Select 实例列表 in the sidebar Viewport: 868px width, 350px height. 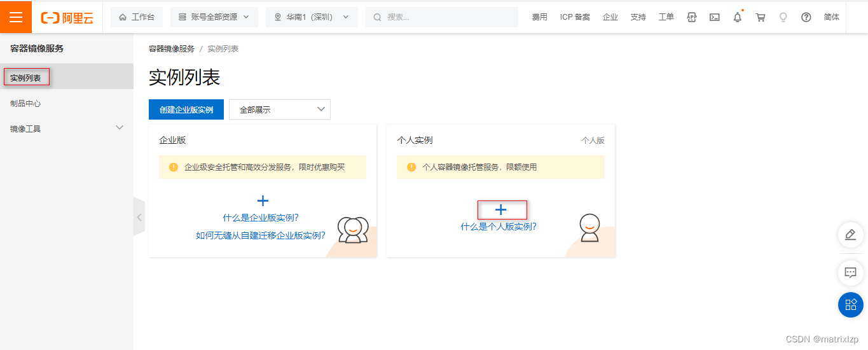click(x=67, y=78)
